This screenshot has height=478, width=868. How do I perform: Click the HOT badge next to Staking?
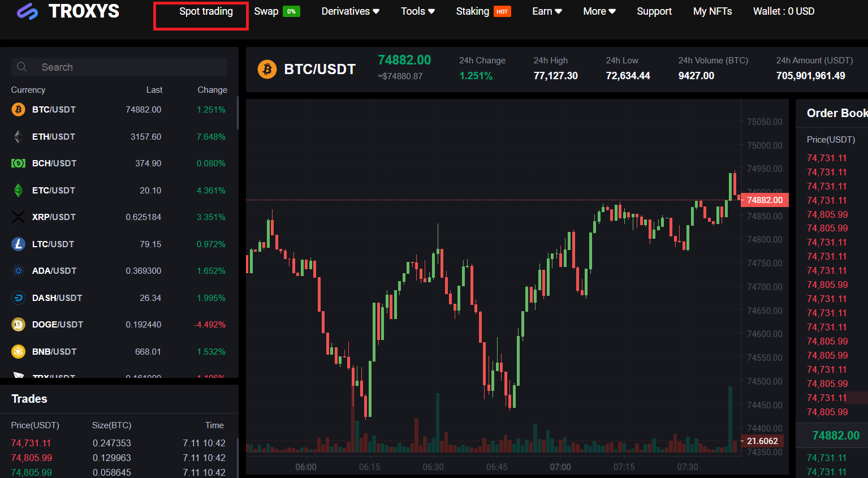[x=502, y=11]
